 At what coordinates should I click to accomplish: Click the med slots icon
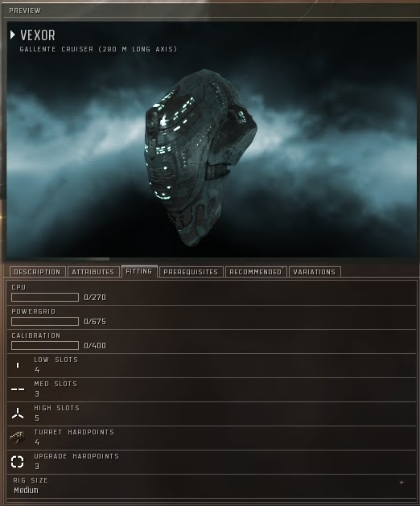18,389
